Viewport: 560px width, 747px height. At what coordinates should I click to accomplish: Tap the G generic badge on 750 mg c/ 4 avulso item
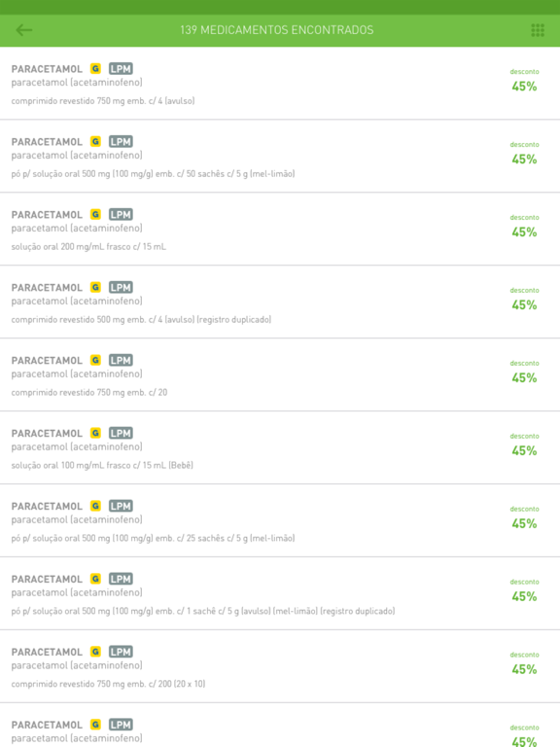(x=95, y=69)
